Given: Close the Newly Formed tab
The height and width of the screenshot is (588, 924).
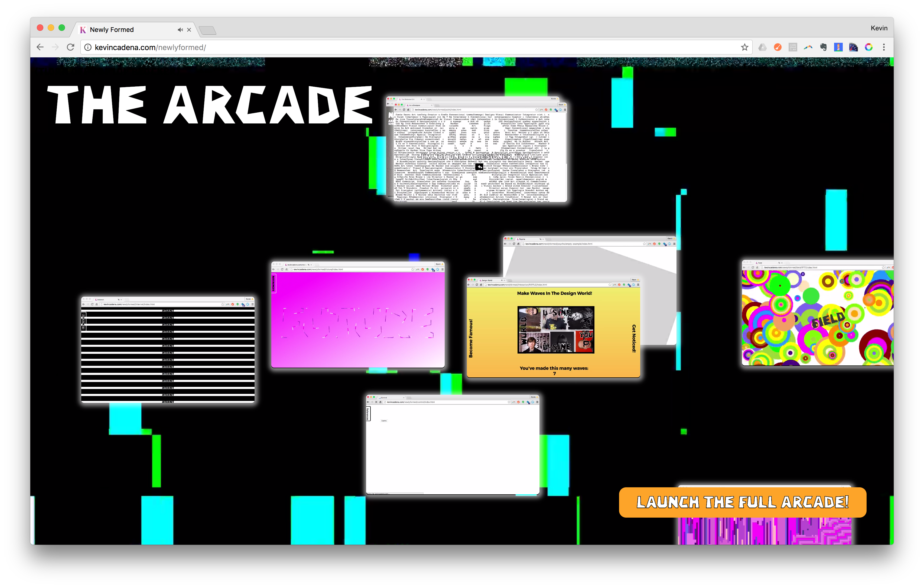Looking at the screenshot, I should pyautogui.click(x=189, y=30).
